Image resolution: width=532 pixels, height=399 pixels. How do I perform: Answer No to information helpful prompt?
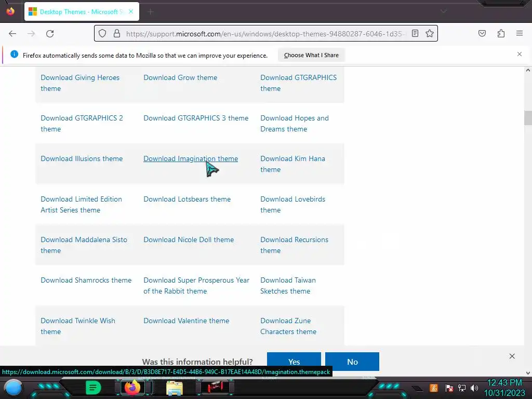[352, 362]
